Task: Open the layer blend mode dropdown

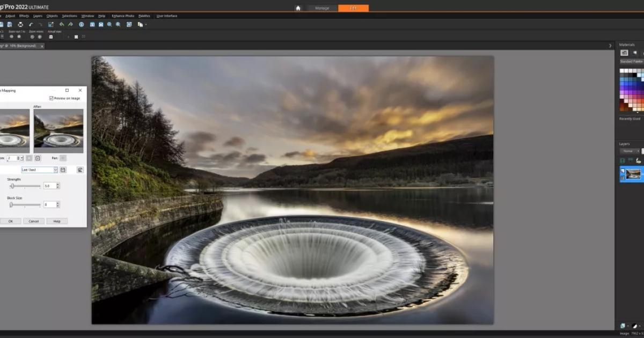Action: tap(630, 151)
